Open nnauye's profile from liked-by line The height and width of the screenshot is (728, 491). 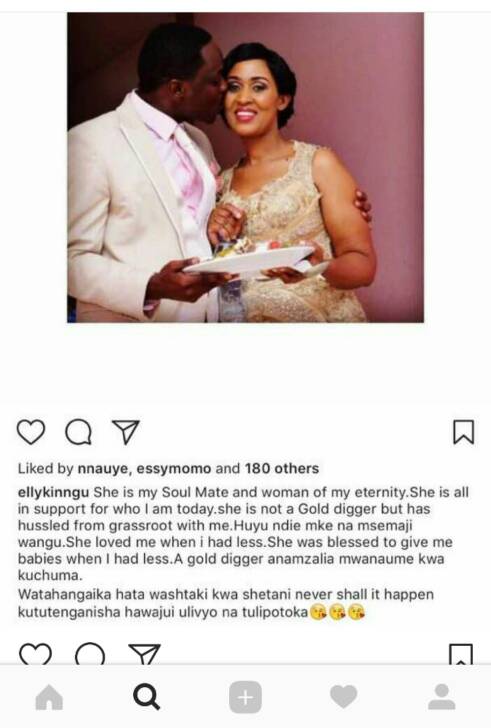(104, 468)
